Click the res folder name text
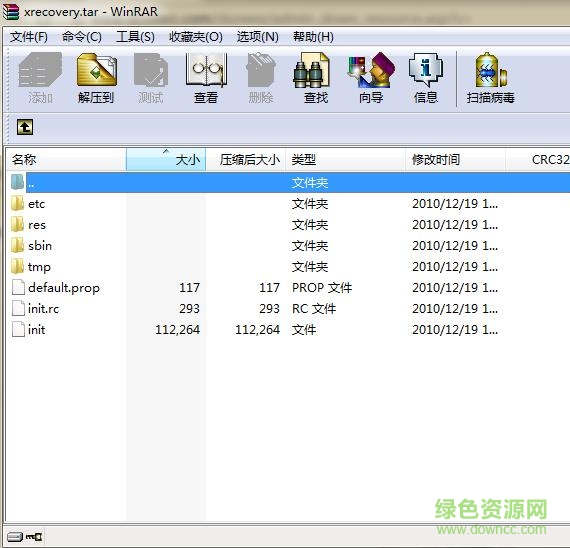 click(37, 225)
